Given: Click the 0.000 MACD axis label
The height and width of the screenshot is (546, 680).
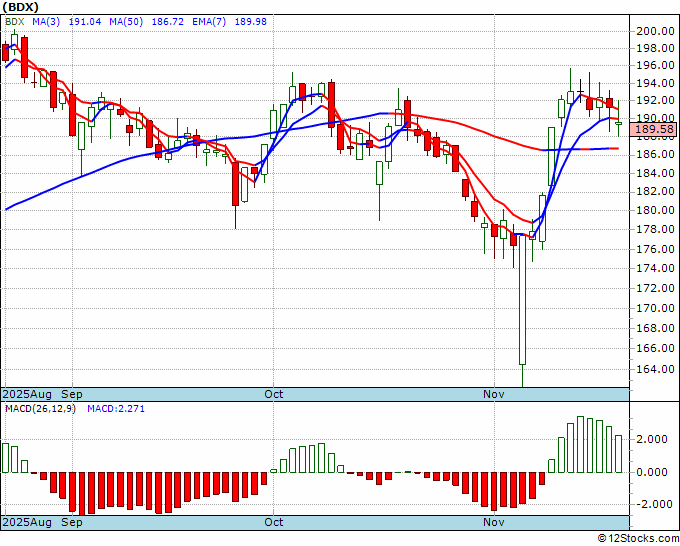Looking at the screenshot, I should pos(652,472).
